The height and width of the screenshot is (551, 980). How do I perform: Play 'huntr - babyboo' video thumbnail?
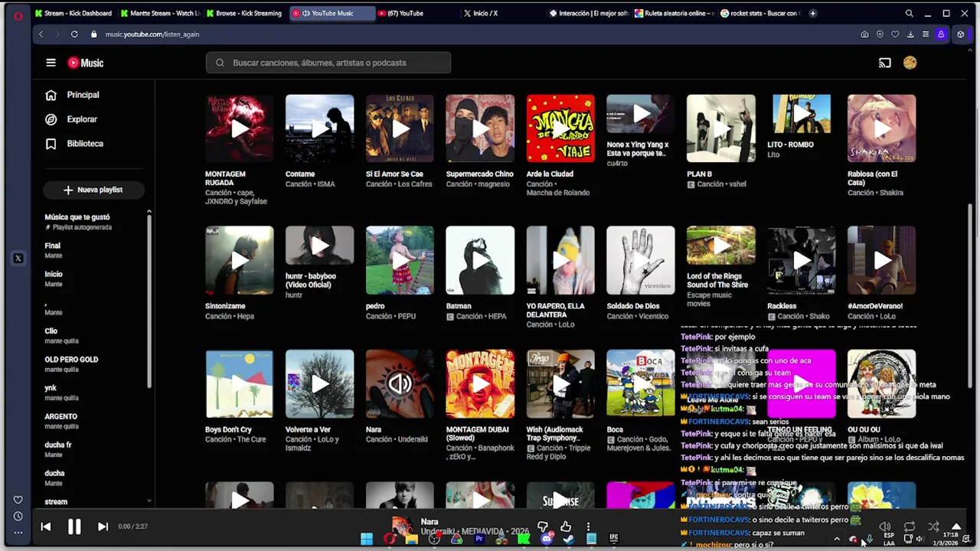(320, 246)
